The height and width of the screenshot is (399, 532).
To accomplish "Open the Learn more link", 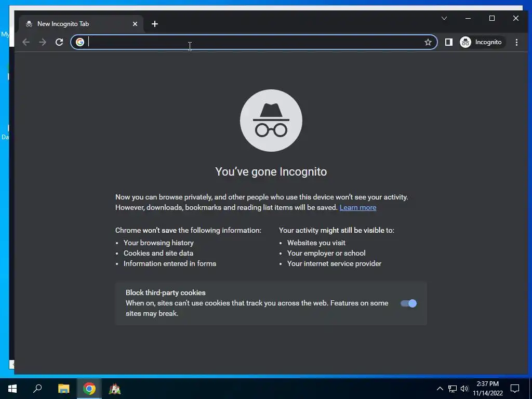I will click(x=357, y=207).
